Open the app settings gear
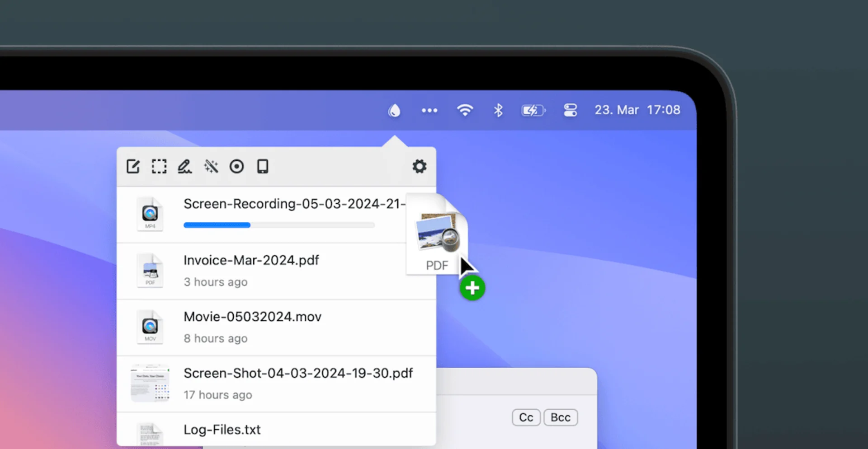The image size is (868, 449). [x=420, y=166]
